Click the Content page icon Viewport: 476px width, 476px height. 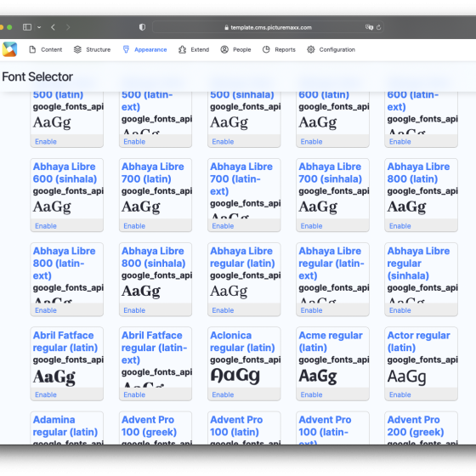point(32,49)
